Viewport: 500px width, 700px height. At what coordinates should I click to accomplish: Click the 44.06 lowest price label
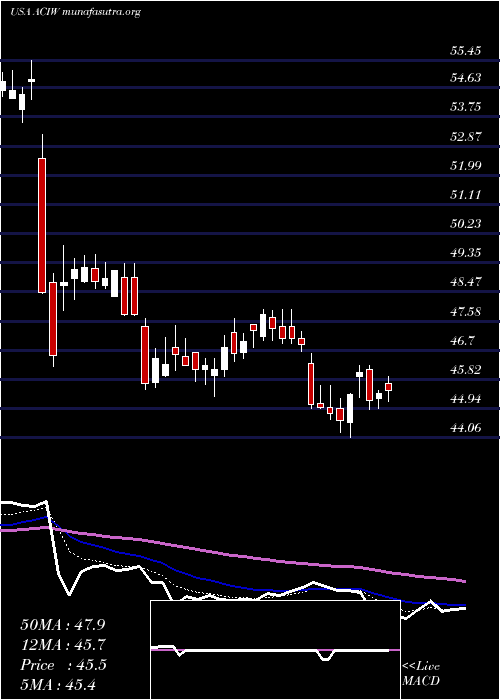point(466,428)
